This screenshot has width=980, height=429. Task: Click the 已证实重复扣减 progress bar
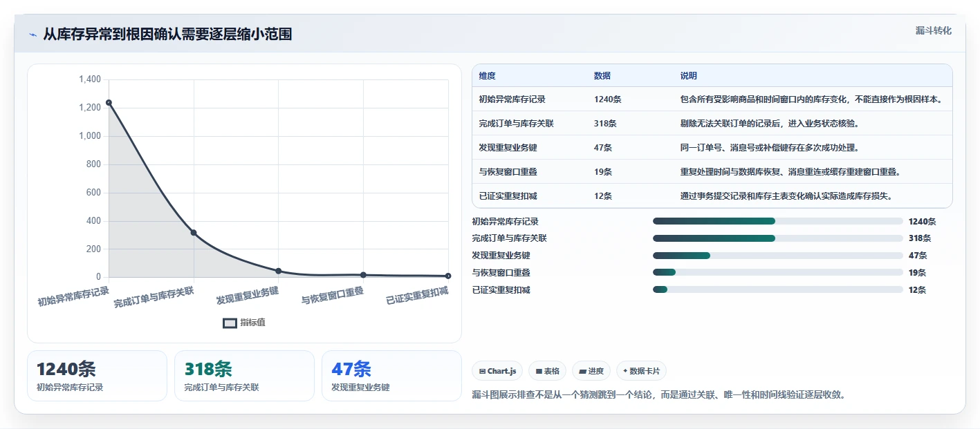778,290
